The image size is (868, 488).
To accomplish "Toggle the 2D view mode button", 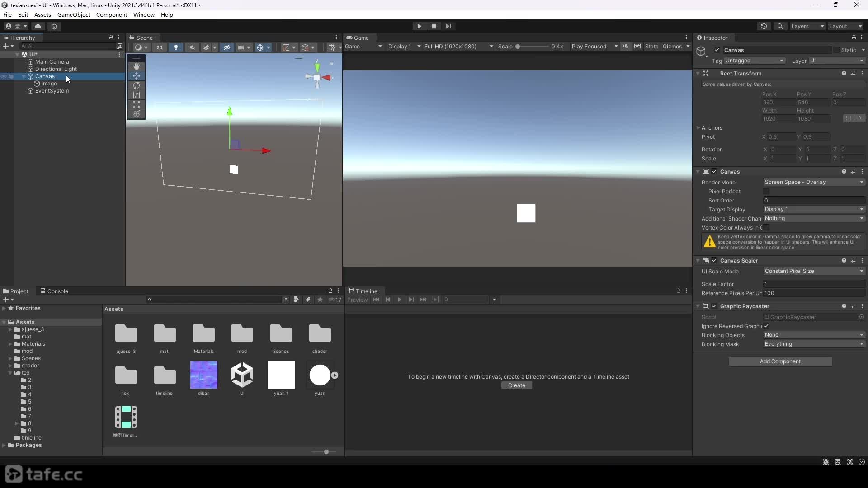I will (x=159, y=47).
